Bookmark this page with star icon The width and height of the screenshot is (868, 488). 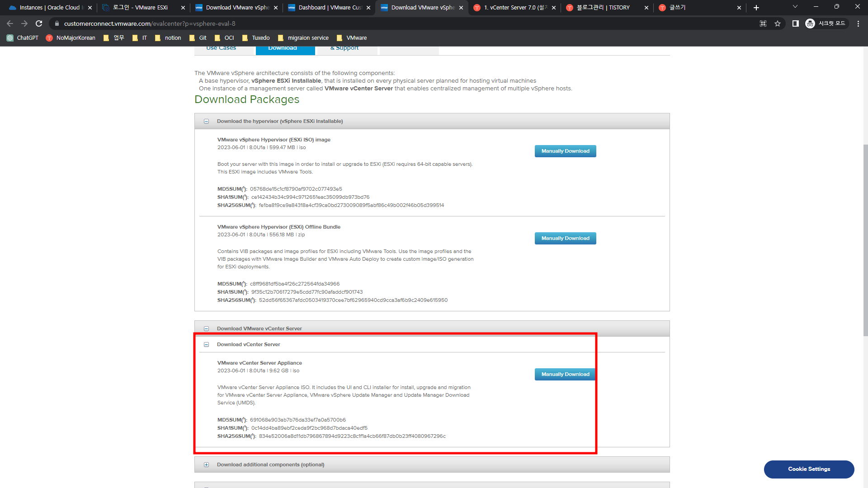(778, 23)
